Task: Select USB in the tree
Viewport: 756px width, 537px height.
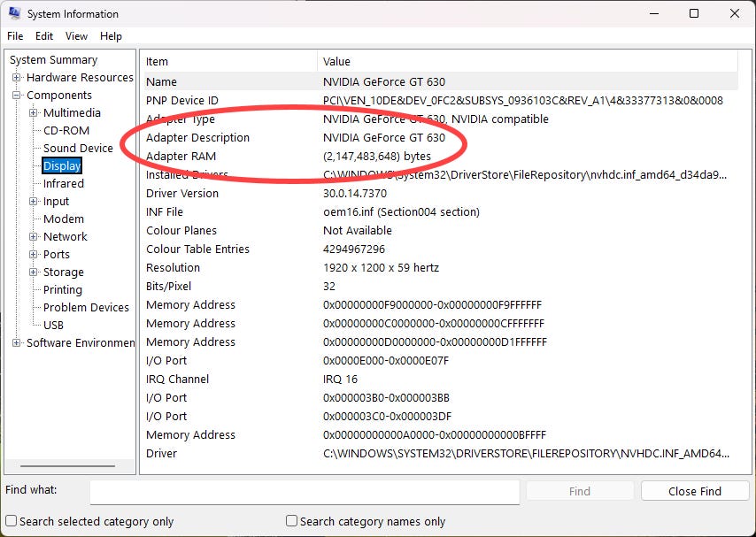Action: click(x=53, y=326)
